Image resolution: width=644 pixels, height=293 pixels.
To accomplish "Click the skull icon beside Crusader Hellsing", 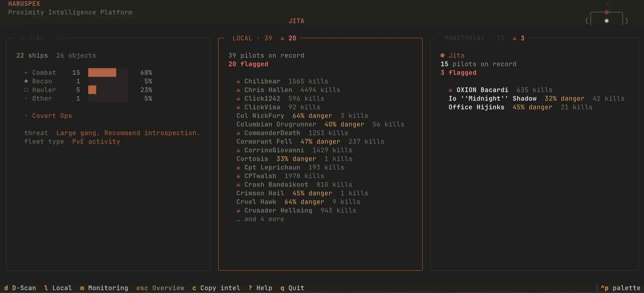I will click(238, 210).
